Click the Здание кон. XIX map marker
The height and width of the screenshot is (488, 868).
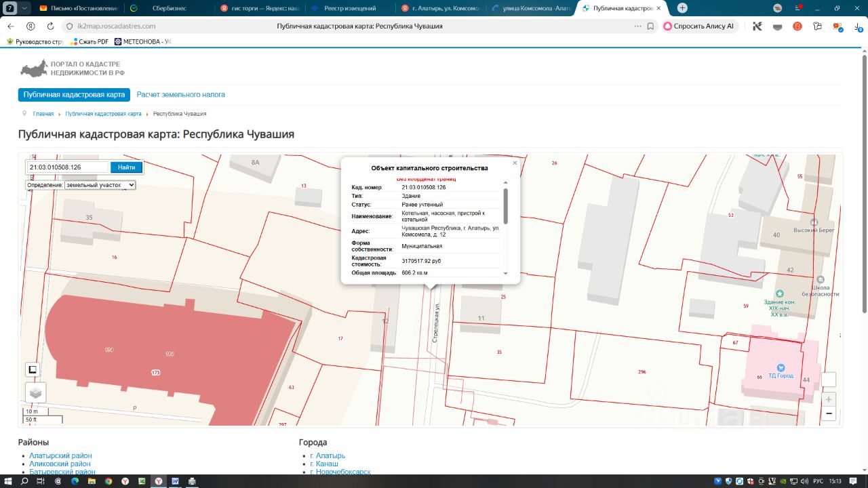pyautogui.click(x=780, y=293)
